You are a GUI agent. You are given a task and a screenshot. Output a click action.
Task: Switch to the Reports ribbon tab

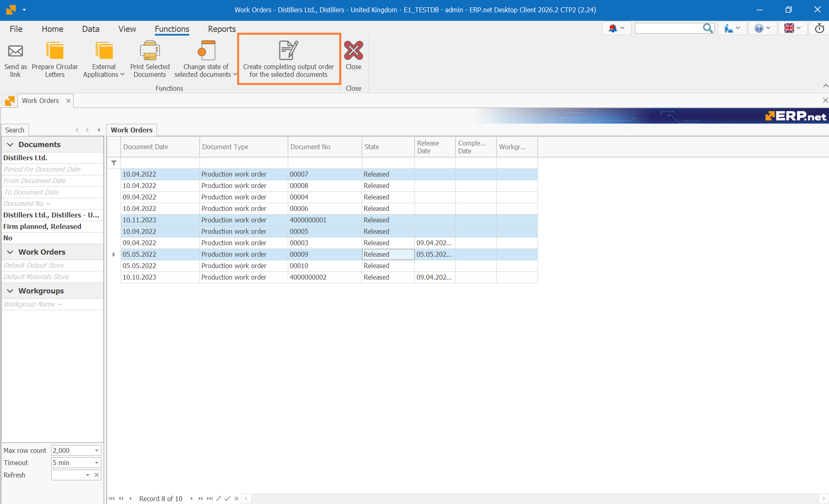(221, 29)
